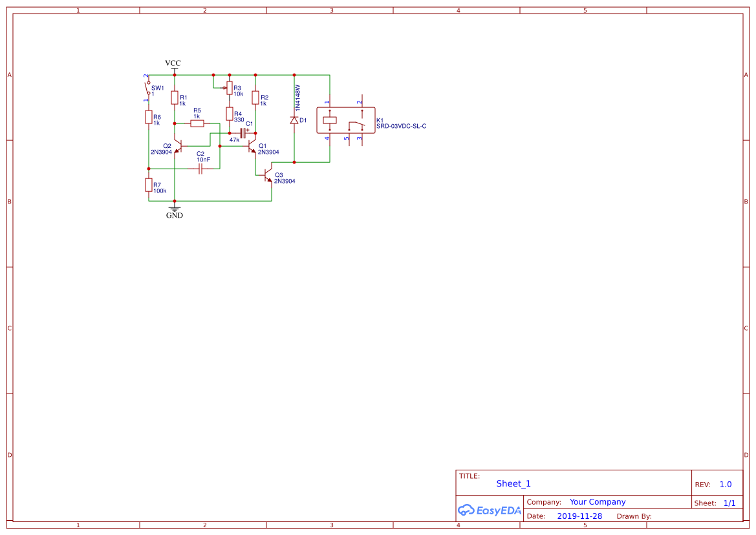Select horizontal resistor R5 symbol
Image resolution: width=756 pixels, height=535 pixels.
(197, 124)
